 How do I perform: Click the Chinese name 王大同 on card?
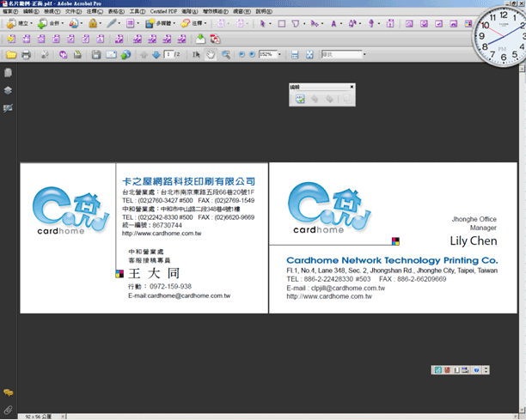[x=154, y=273]
